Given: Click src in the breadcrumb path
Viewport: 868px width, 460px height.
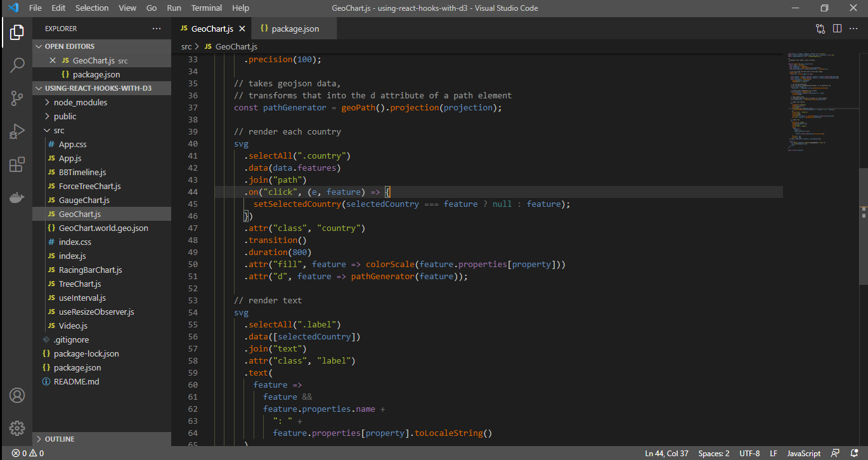Looking at the screenshot, I should pos(186,47).
